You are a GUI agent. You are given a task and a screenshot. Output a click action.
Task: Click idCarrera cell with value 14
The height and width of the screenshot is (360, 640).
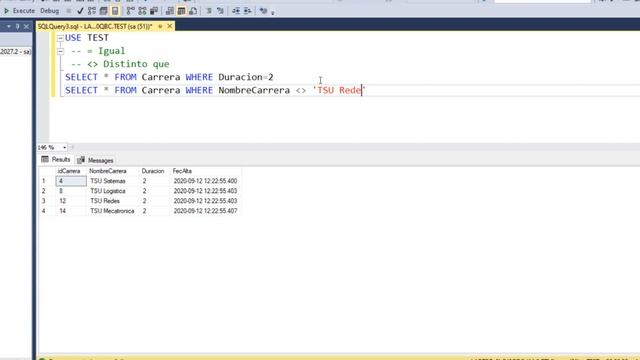(71, 211)
